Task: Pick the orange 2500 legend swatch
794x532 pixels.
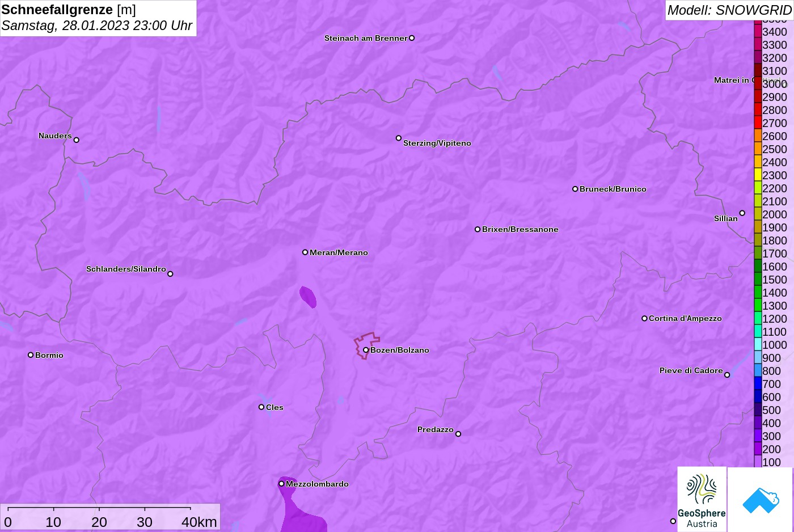Action: 758,149
